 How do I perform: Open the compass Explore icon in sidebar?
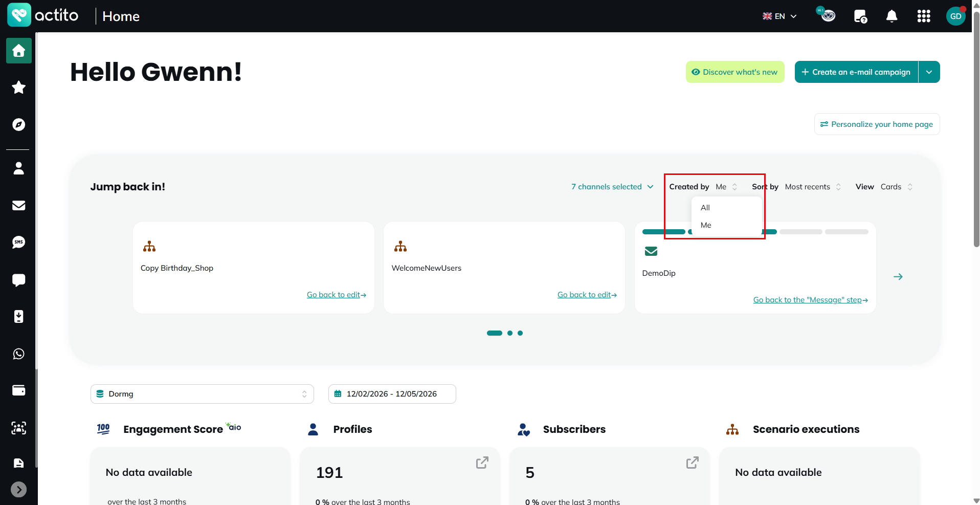tap(19, 124)
